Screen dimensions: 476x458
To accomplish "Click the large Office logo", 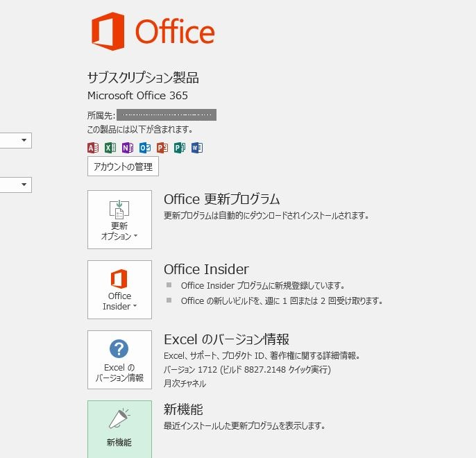I will point(153,31).
